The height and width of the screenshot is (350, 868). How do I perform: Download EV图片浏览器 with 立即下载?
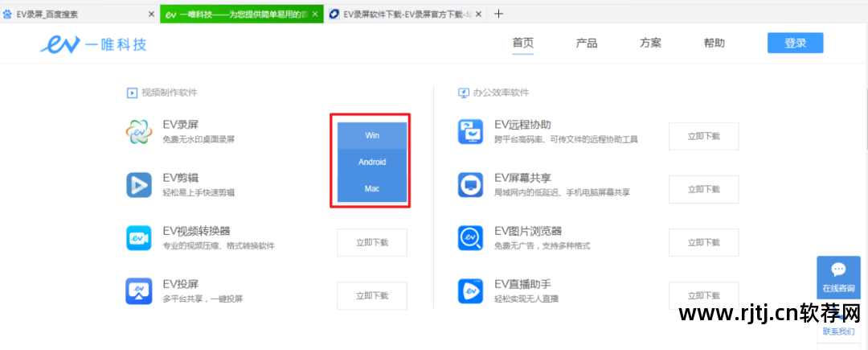(x=703, y=242)
